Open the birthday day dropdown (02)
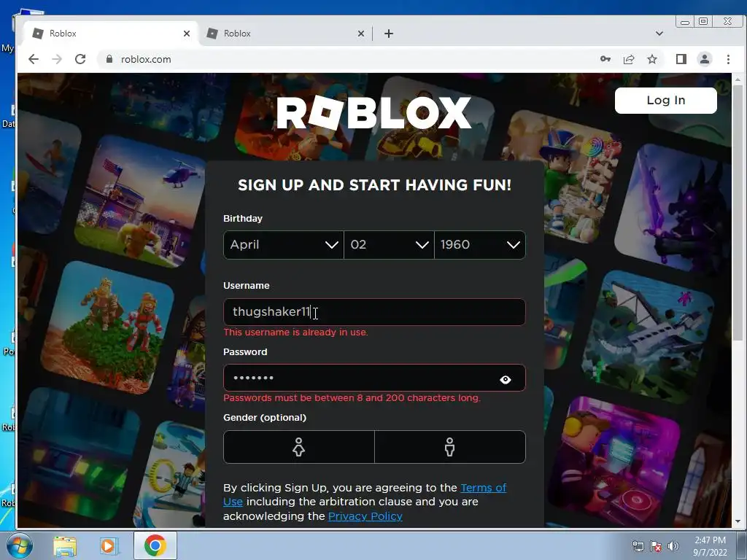The image size is (747, 560). tap(389, 245)
